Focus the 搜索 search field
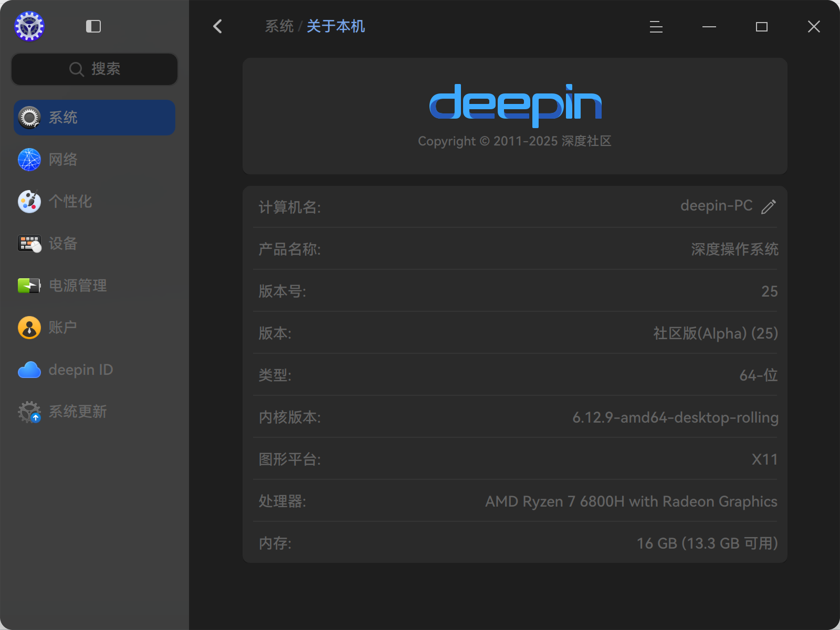Screen dimensions: 840x630 [94, 69]
